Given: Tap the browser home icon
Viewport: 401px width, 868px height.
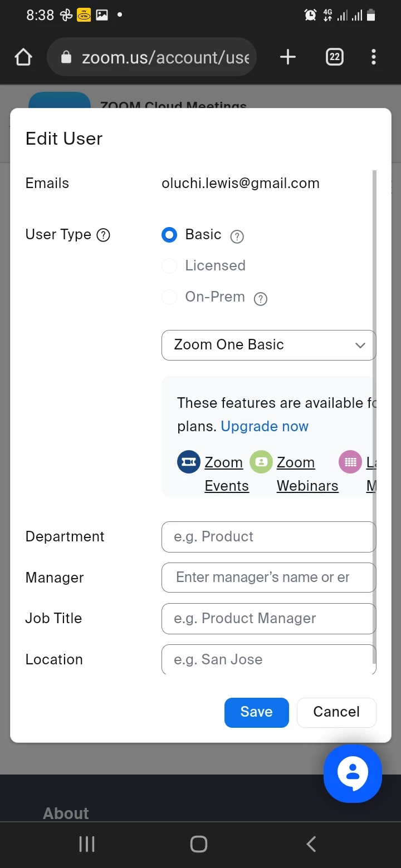Looking at the screenshot, I should (x=23, y=57).
